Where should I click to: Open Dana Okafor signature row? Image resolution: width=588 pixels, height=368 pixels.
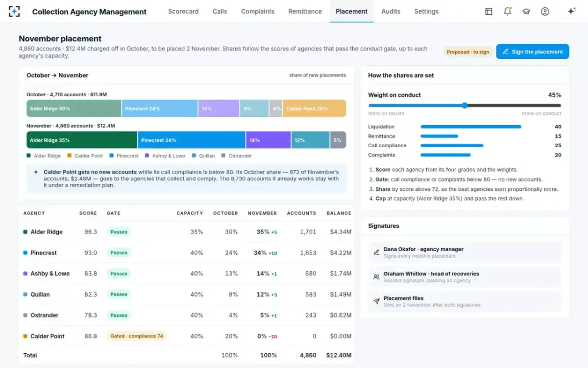[x=465, y=252]
